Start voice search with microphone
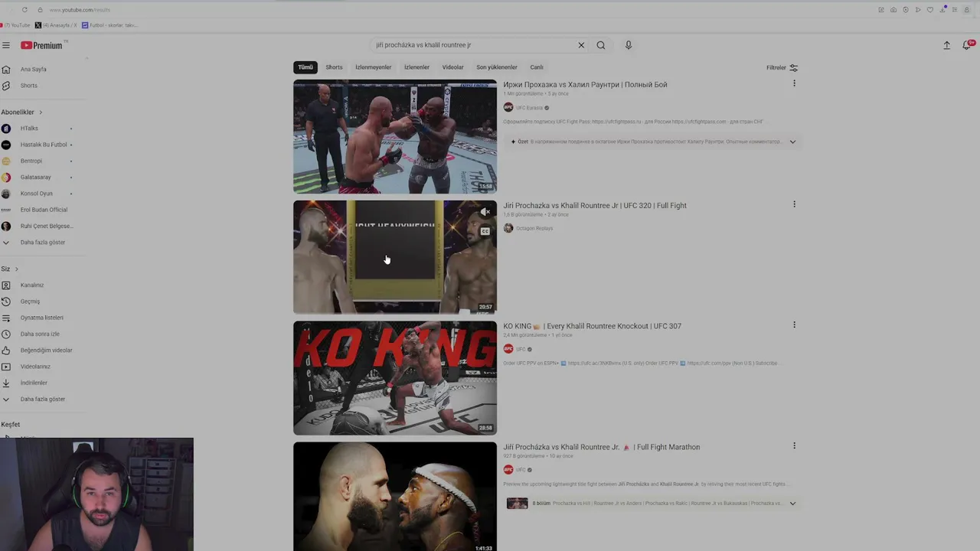 [x=629, y=45]
